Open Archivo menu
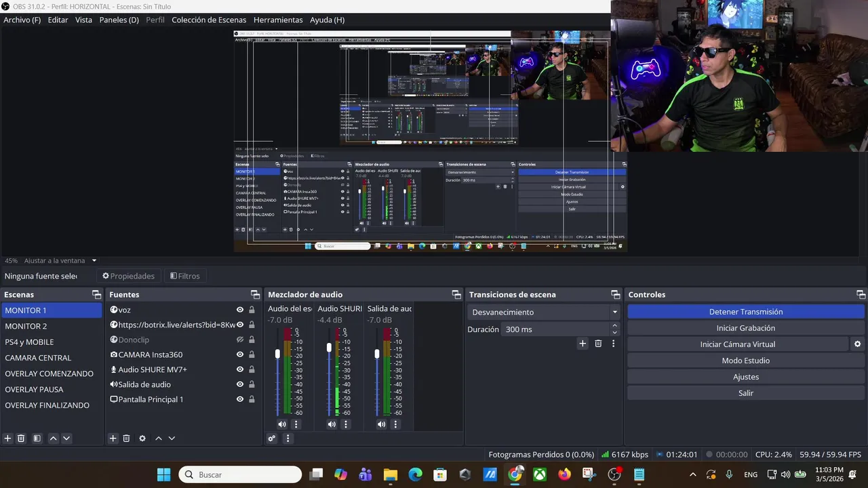 pos(22,20)
